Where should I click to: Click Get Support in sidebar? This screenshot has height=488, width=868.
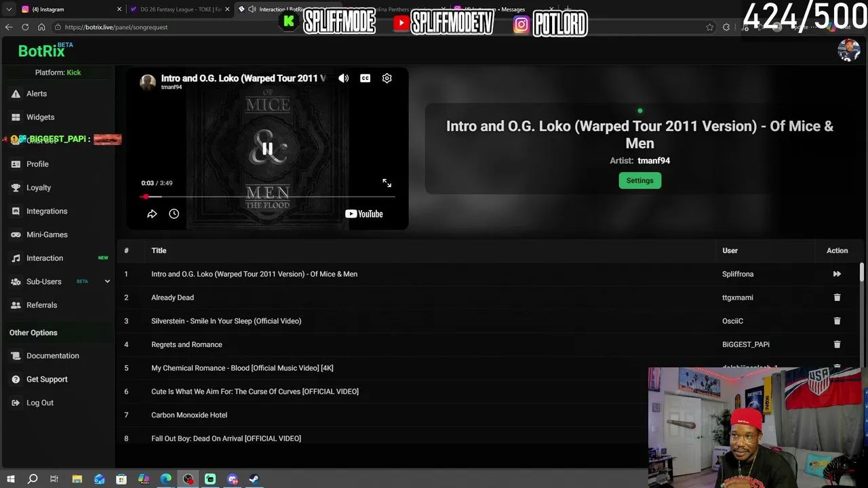point(47,380)
